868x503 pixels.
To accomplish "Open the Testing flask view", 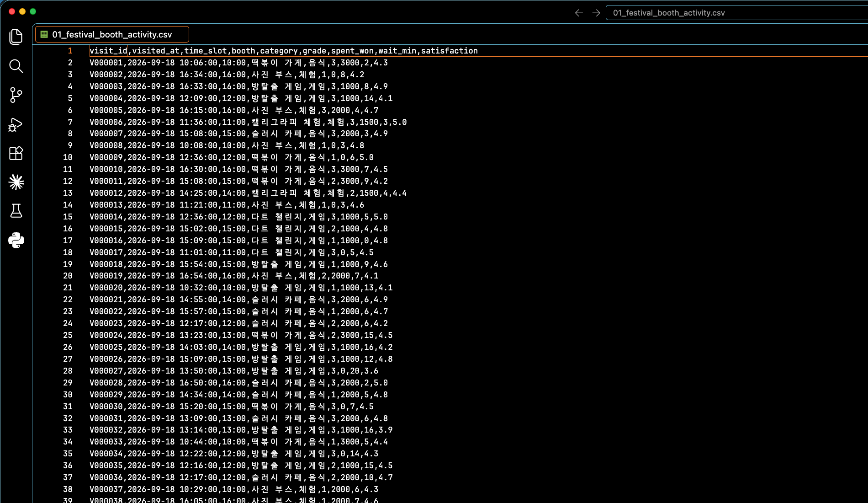I will pyautogui.click(x=16, y=211).
